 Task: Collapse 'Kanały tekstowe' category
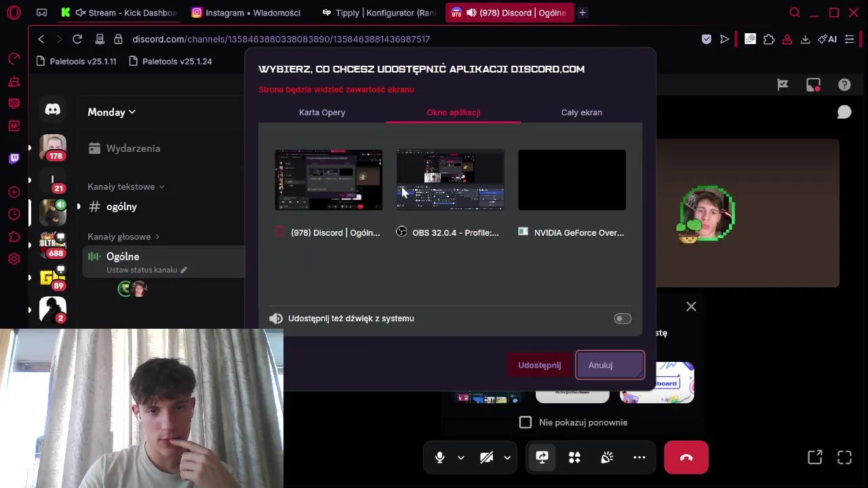tap(126, 186)
